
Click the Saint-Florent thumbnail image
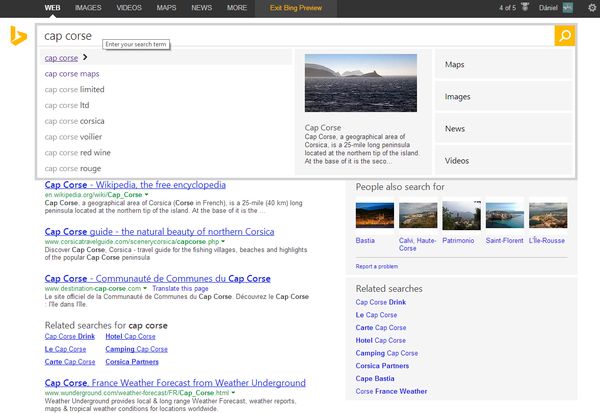(505, 215)
